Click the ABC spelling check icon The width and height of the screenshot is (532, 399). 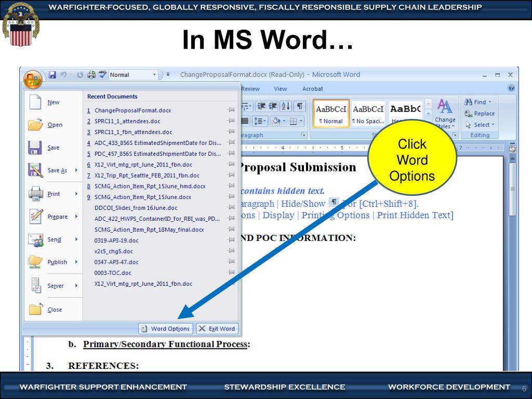coord(102,74)
